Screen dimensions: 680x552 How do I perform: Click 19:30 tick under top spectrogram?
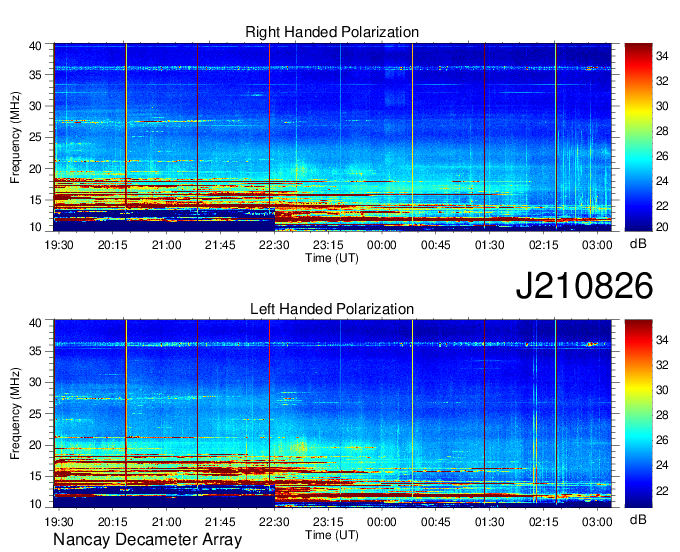[59, 245]
